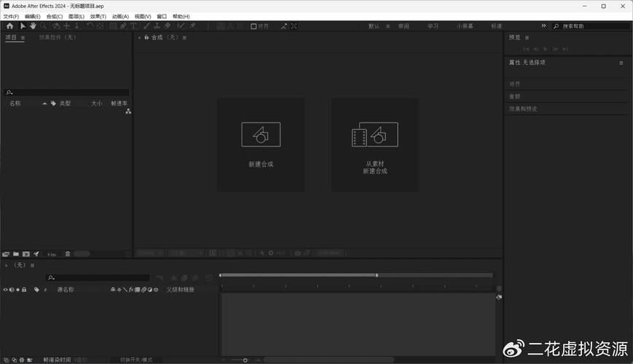
Task: Select the Hand tool
Action: click(33, 26)
